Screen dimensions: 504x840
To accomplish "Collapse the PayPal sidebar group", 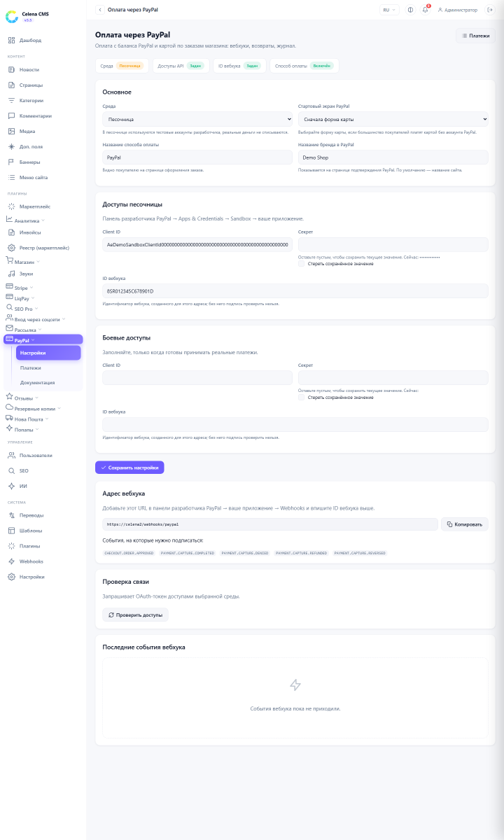I will coord(43,339).
